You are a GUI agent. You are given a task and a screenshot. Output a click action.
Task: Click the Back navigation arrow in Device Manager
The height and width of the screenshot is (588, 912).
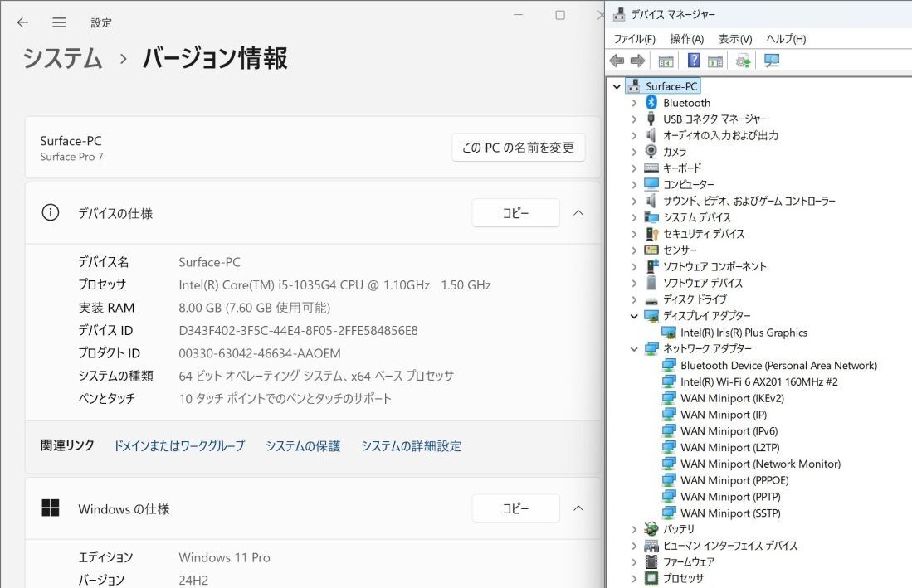coord(616,60)
